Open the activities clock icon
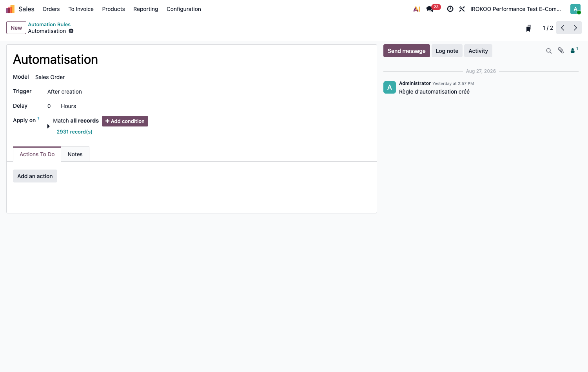This screenshot has width=588, height=372. tap(450, 9)
